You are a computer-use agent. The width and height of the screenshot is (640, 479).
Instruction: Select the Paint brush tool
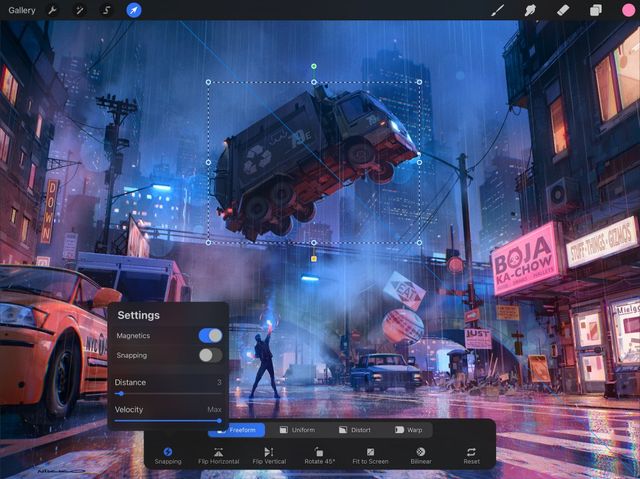[x=497, y=10]
